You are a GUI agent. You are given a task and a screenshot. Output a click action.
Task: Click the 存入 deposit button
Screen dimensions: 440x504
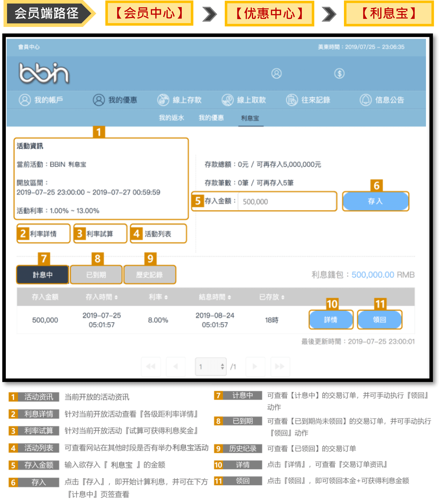[x=376, y=201]
